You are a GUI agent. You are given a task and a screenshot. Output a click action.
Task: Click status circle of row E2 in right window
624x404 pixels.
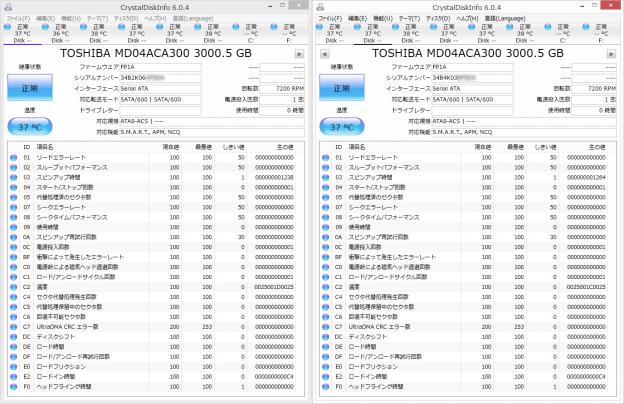click(x=326, y=377)
